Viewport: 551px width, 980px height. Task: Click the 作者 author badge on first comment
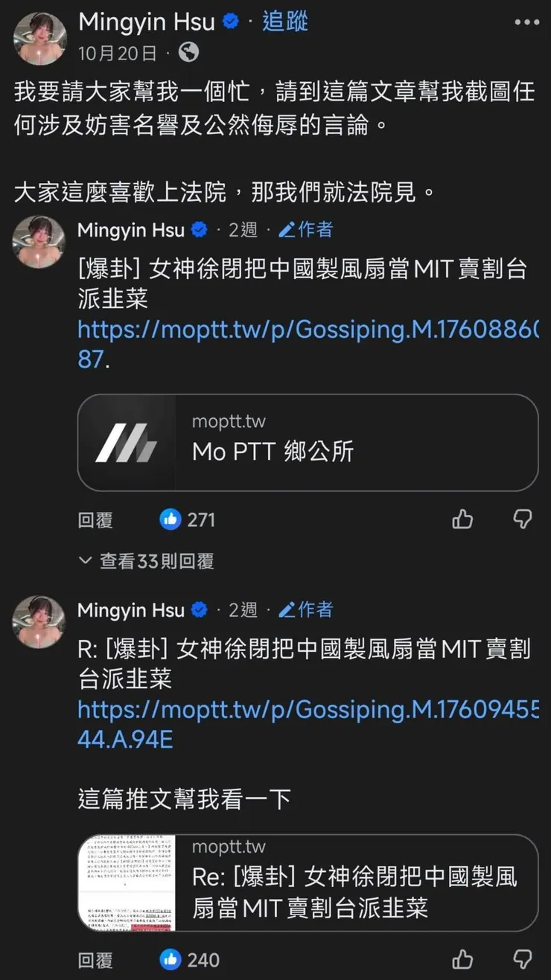(306, 230)
